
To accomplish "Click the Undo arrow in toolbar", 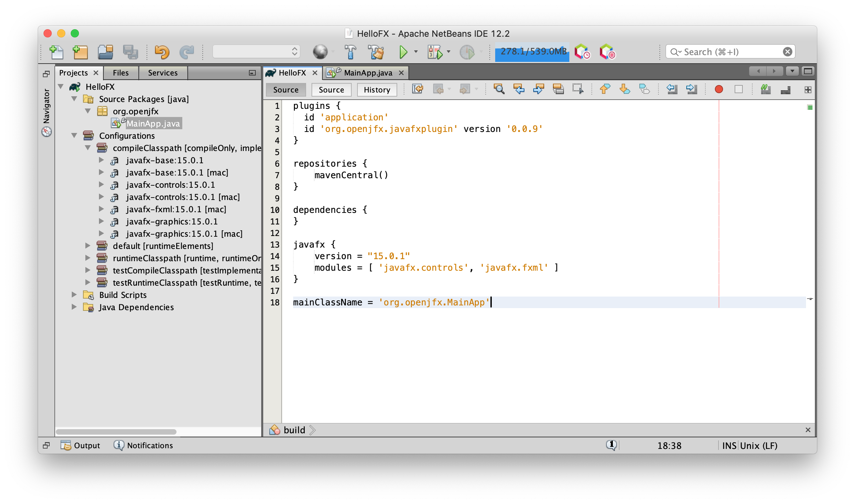I will point(162,52).
